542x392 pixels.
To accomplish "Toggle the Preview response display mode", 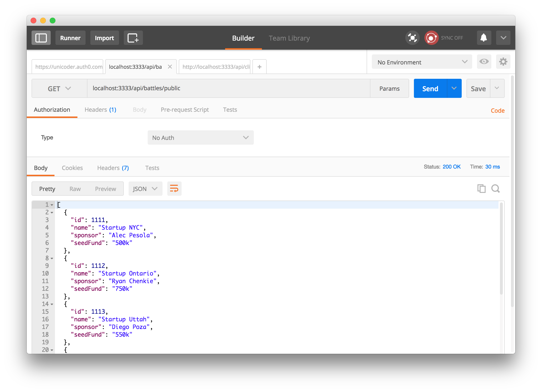I will click(105, 188).
